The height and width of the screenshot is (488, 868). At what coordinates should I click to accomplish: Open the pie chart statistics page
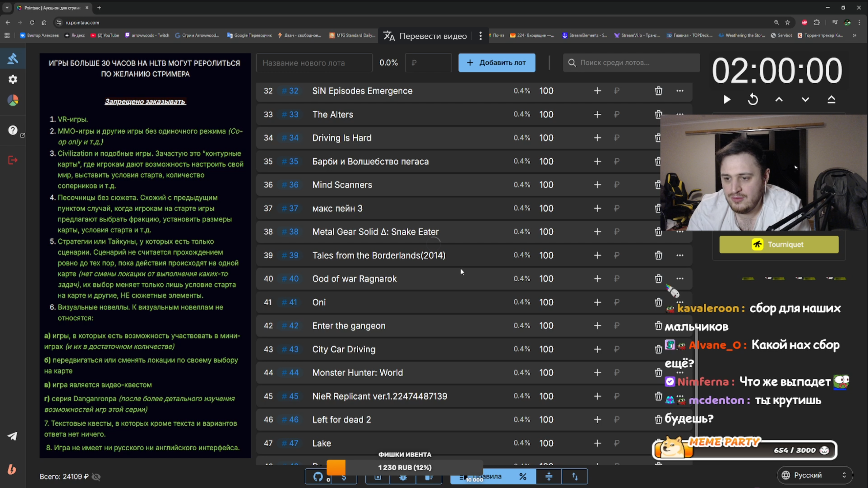tap(13, 100)
